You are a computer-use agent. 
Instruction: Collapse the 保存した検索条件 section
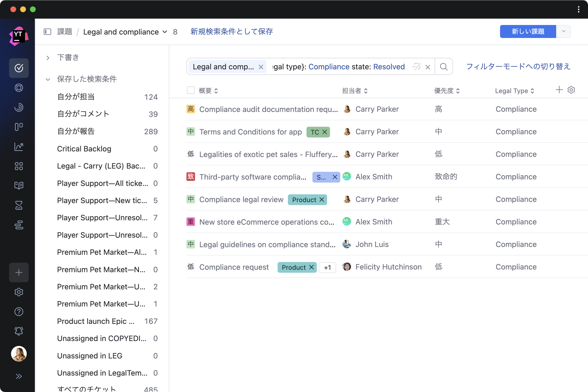click(48, 79)
